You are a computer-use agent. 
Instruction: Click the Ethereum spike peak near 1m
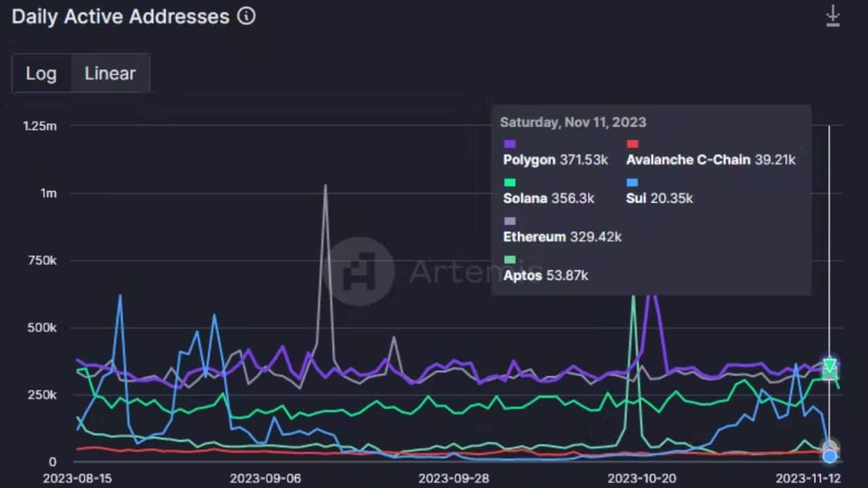point(325,185)
